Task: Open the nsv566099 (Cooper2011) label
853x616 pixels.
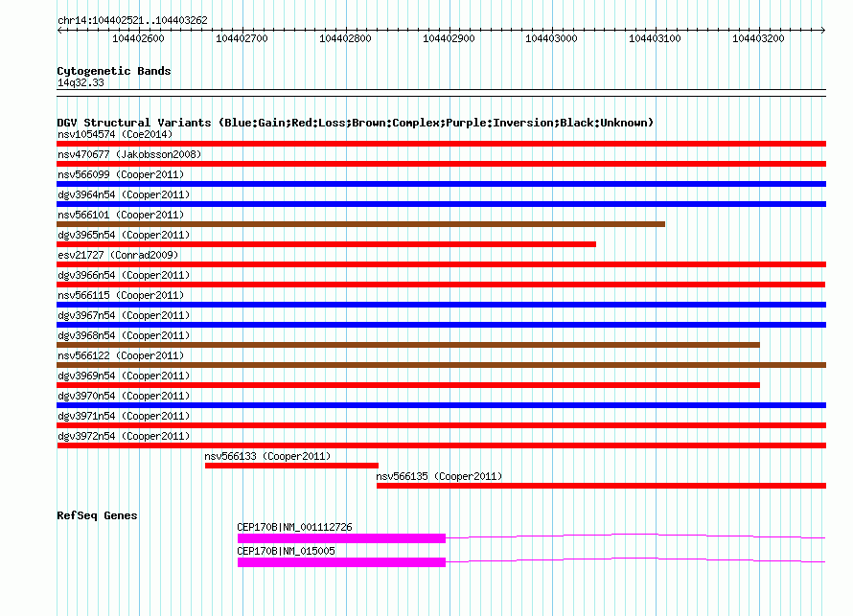Action: (x=121, y=174)
